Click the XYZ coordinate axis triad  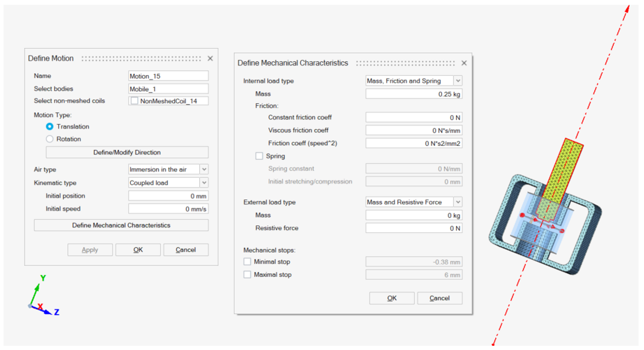[x=44, y=296]
